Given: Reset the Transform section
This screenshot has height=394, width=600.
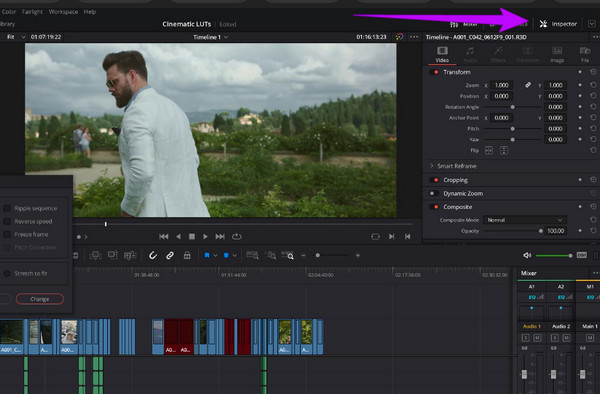Looking at the screenshot, I should (x=593, y=72).
